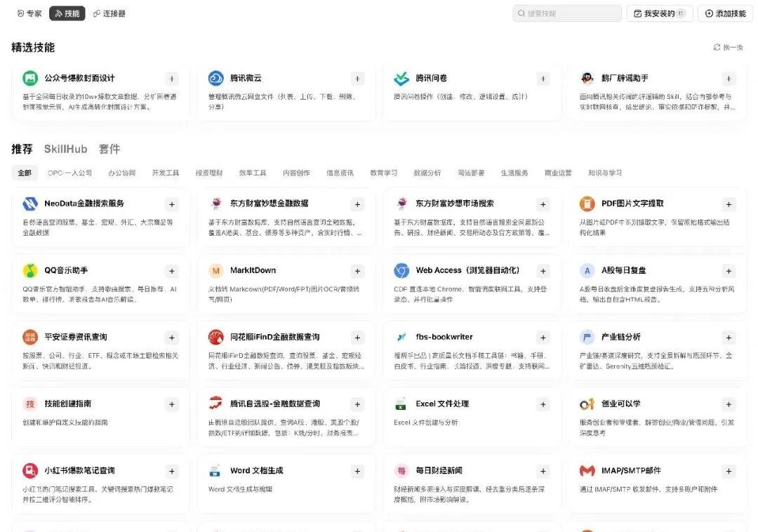The image size is (758, 532).
Task: Filter by 教育学习 category
Action: point(384,173)
